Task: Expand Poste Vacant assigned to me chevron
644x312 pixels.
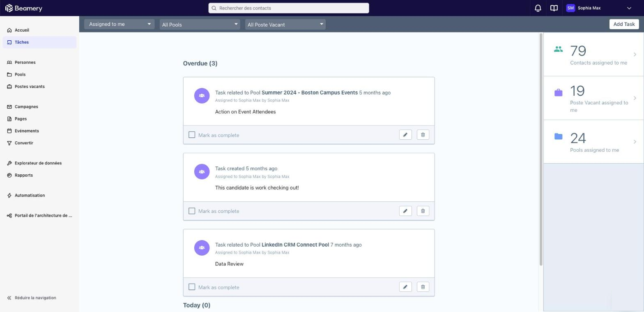Action: pos(635,98)
